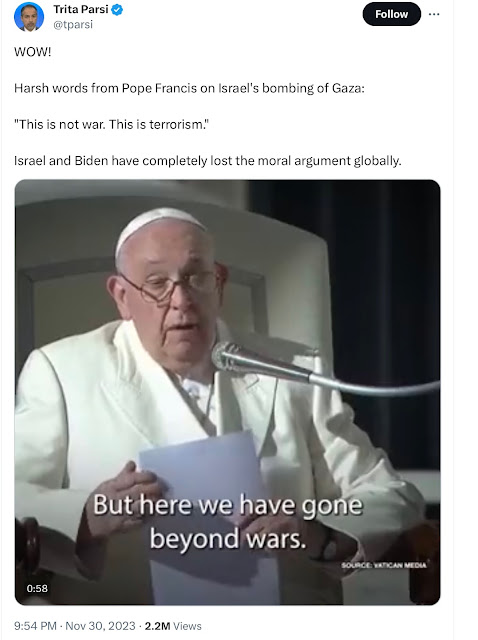Click the Nov 30, 2023 date
Viewport: 478px width, 640px height.
click(x=100, y=626)
